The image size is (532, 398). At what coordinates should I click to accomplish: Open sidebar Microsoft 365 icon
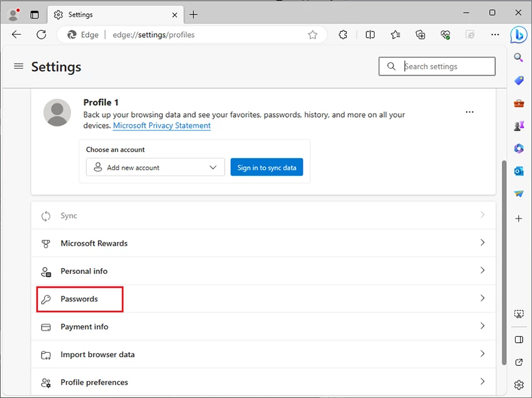pos(519,149)
